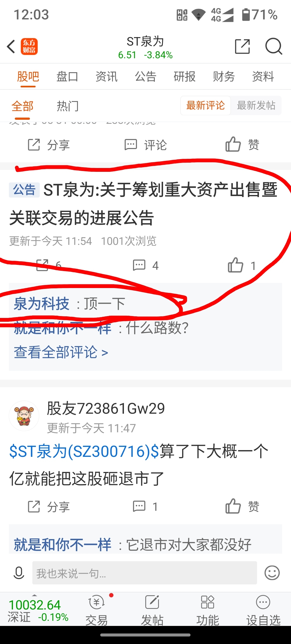Switch sorting to 最新发帖
The width and height of the screenshot is (291, 644).
point(256,105)
